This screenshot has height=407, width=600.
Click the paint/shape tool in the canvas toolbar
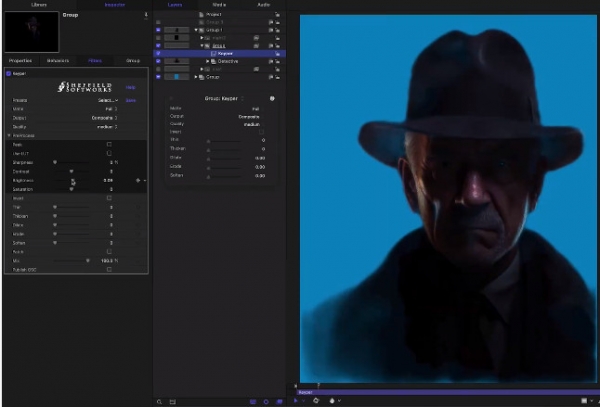[x=332, y=400]
